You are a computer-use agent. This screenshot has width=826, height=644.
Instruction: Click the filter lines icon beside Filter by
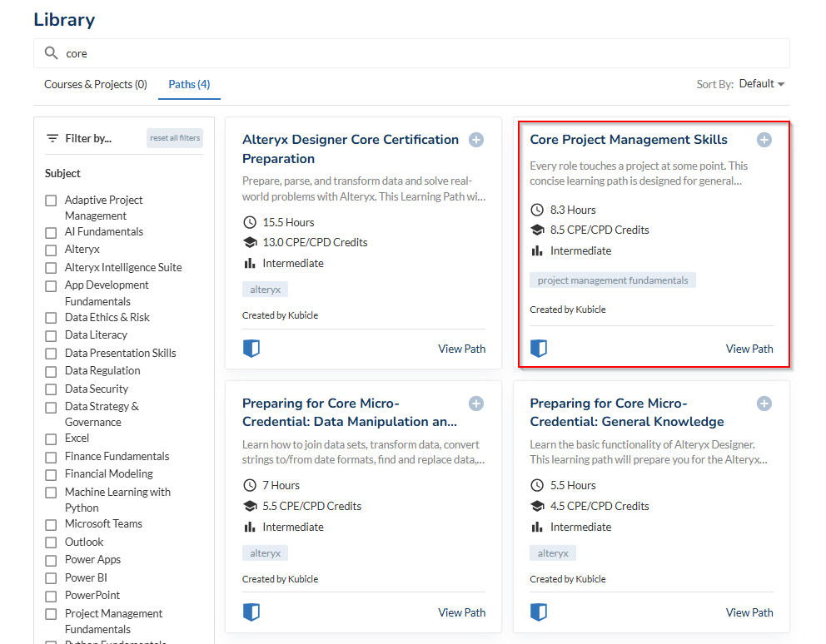pos(52,138)
